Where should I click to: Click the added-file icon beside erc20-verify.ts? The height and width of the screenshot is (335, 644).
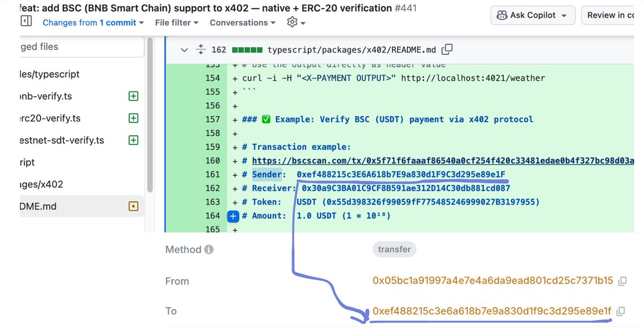coord(134,118)
